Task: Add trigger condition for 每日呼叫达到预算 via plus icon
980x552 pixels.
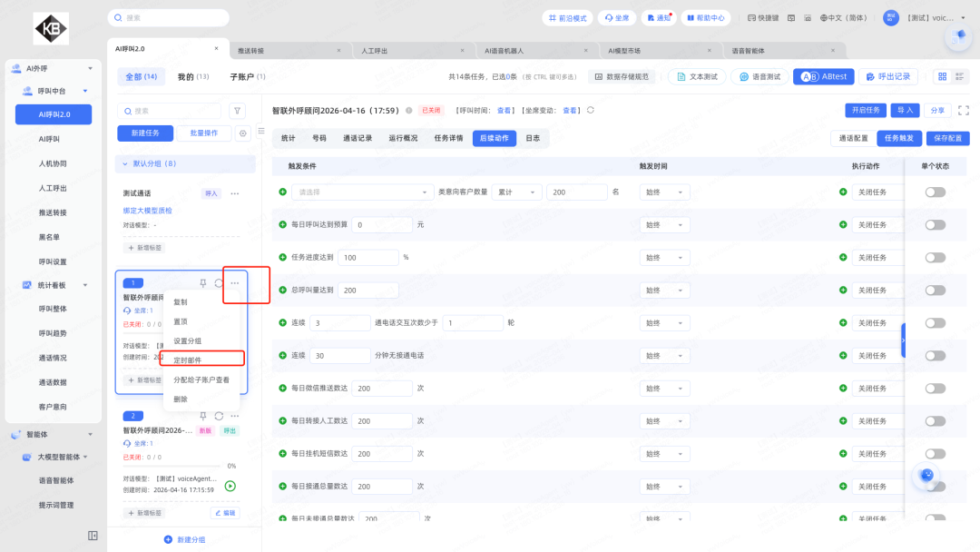Action: click(282, 224)
